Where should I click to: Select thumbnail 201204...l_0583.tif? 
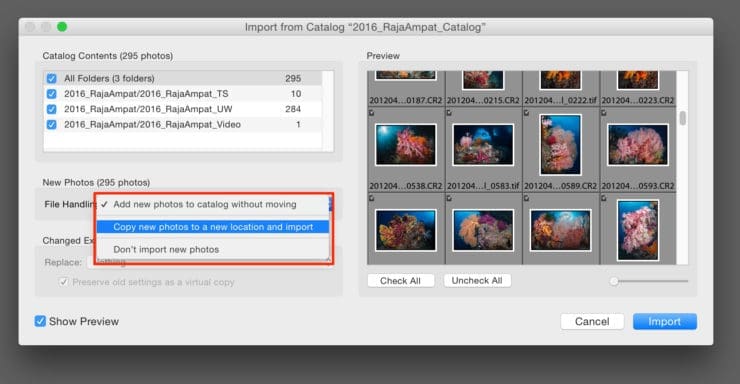tap(483, 145)
